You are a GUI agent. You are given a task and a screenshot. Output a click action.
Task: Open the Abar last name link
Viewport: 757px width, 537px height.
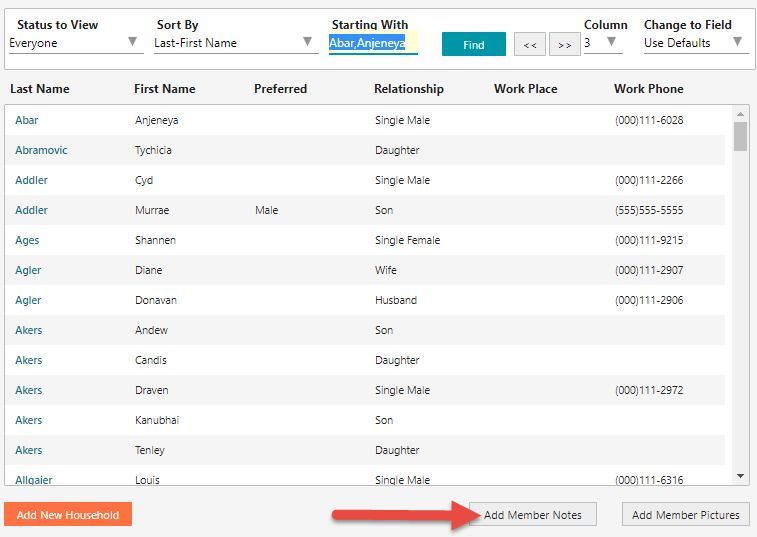(27, 120)
